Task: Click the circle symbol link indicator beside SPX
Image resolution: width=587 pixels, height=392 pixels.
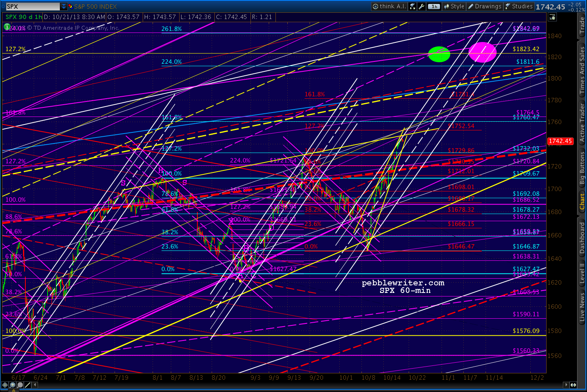Action: (3, 6)
